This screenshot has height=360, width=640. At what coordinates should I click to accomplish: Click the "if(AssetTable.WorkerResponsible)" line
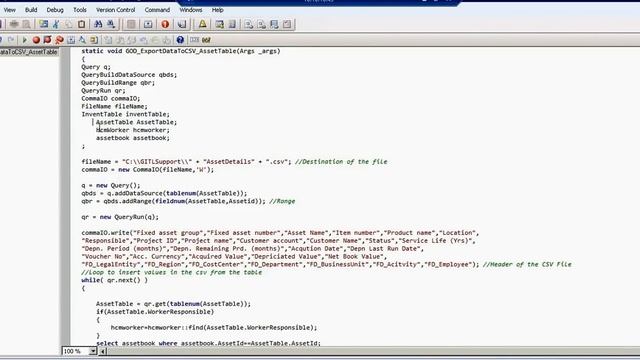[155, 311]
